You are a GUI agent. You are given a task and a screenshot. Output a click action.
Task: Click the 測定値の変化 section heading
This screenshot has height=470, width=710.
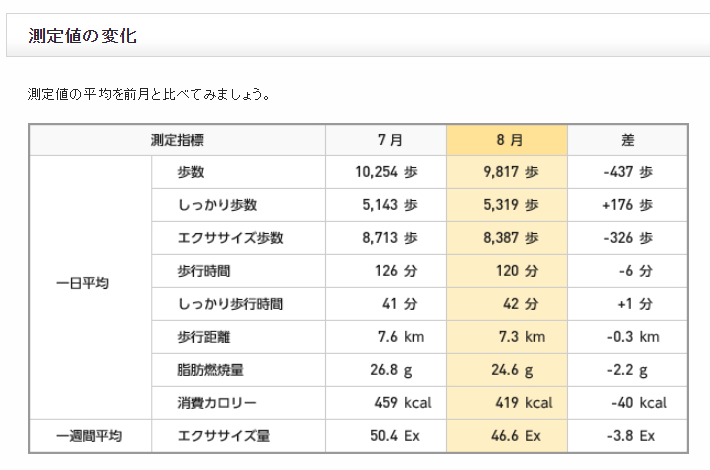click(82, 36)
